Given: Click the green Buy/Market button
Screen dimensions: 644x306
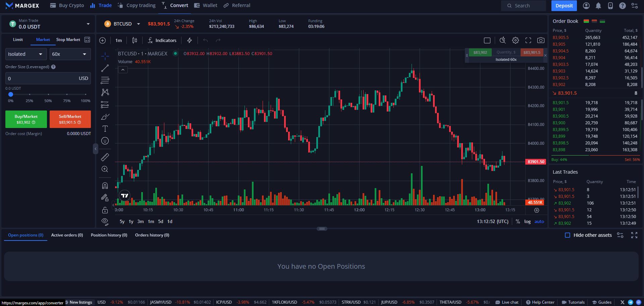Looking at the screenshot, I should (26, 119).
